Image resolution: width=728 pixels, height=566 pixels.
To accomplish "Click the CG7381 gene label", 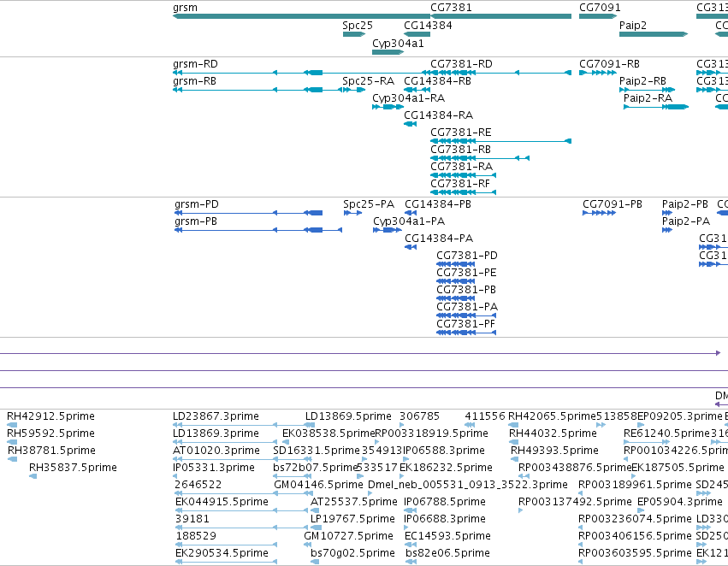I will pos(451,8).
